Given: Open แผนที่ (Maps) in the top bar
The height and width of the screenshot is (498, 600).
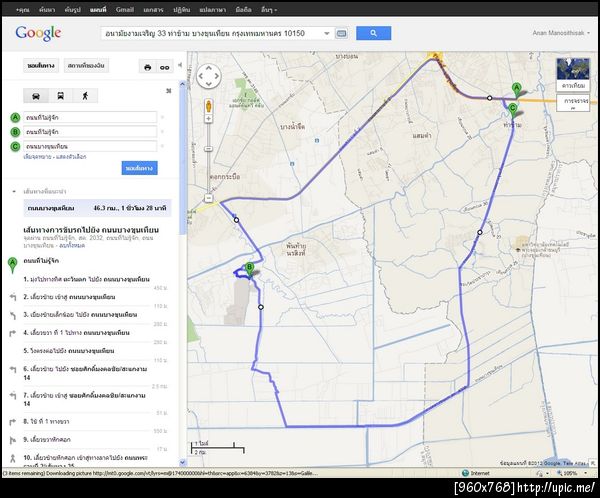Looking at the screenshot, I should point(98,10).
